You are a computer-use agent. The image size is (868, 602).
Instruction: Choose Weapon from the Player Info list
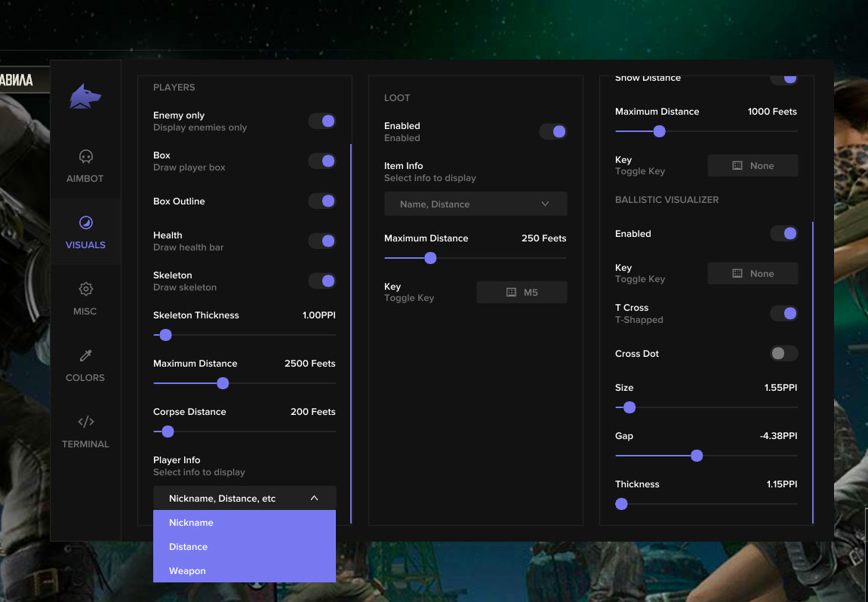(x=187, y=571)
